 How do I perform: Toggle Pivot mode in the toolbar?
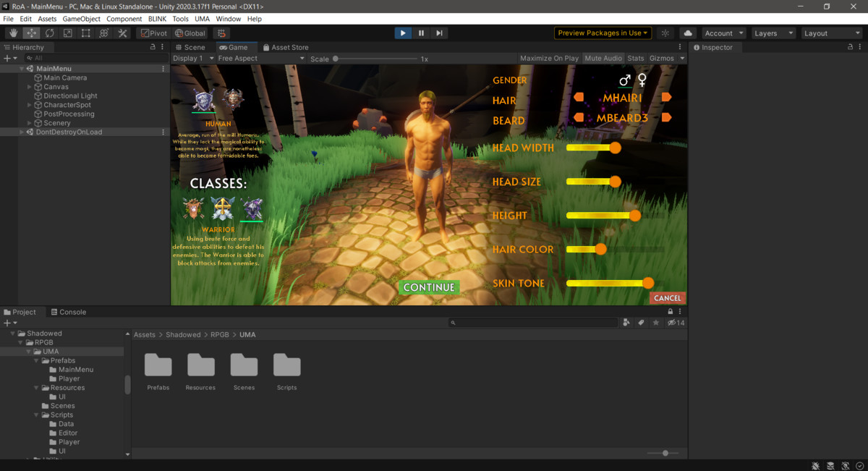(153, 33)
